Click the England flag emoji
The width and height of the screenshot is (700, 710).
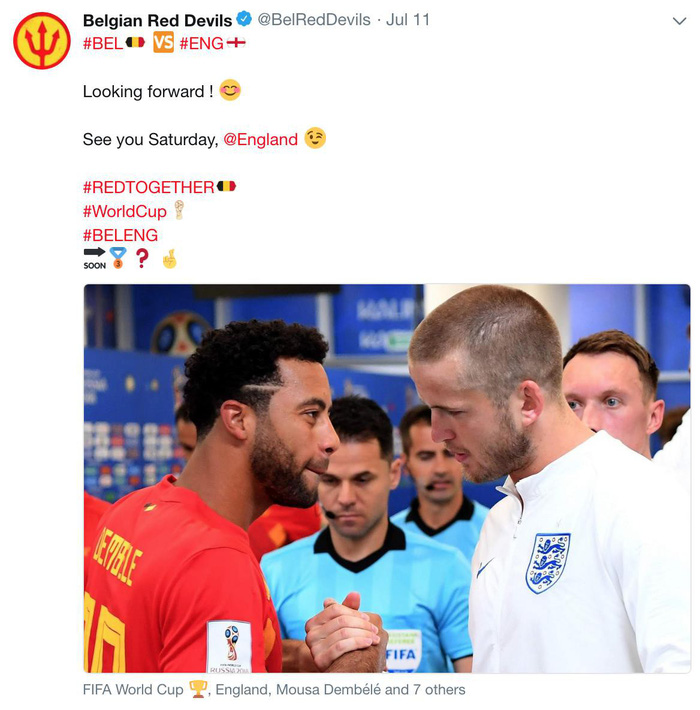click(236, 43)
